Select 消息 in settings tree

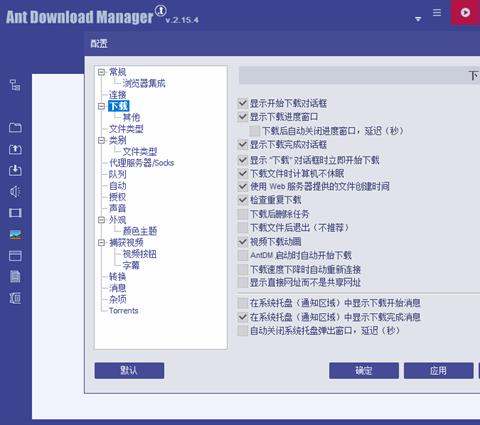pyautogui.click(x=118, y=288)
